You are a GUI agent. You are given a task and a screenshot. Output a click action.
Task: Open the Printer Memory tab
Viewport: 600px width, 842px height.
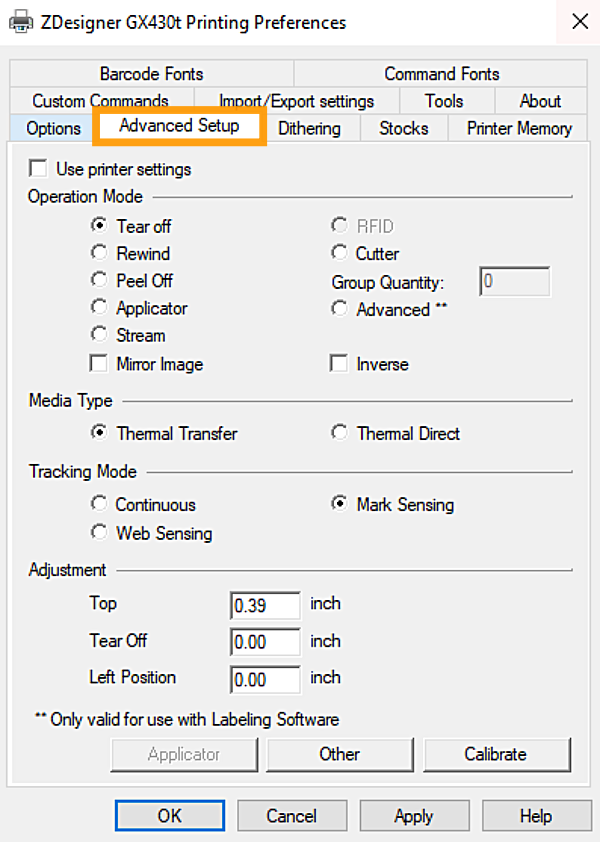(x=519, y=128)
